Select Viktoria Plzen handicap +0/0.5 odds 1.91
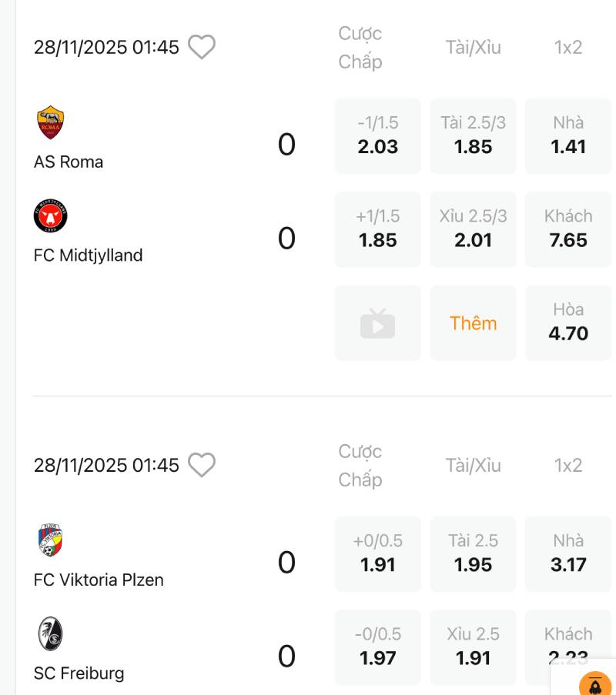 pos(377,554)
